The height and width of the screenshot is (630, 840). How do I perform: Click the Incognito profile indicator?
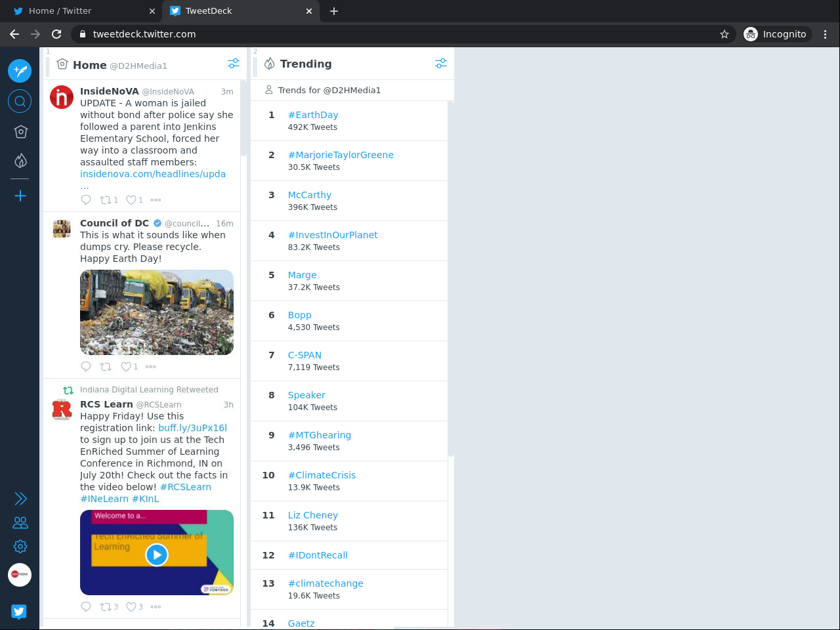tap(776, 34)
